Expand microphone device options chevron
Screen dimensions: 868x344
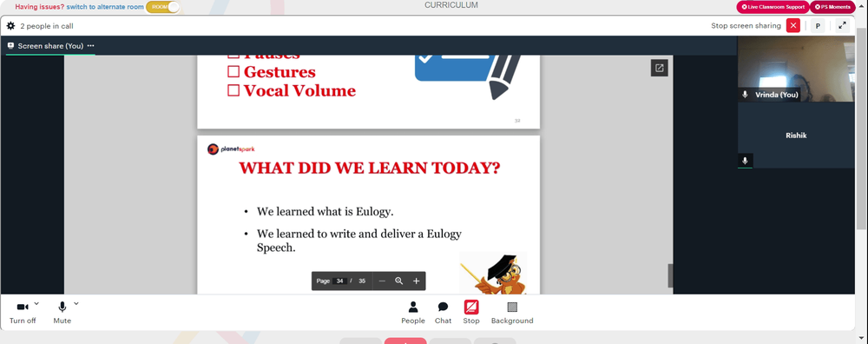[x=76, y=303]
